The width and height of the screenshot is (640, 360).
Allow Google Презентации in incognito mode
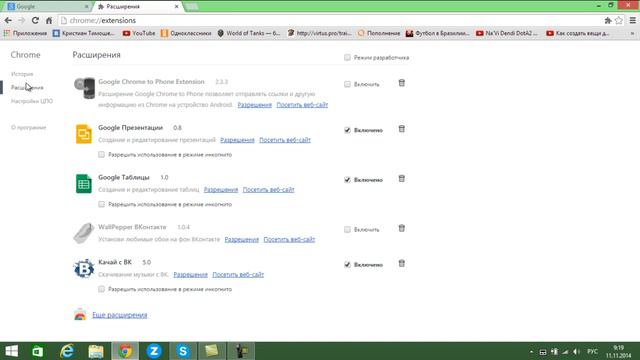click(x=101, y=154)
